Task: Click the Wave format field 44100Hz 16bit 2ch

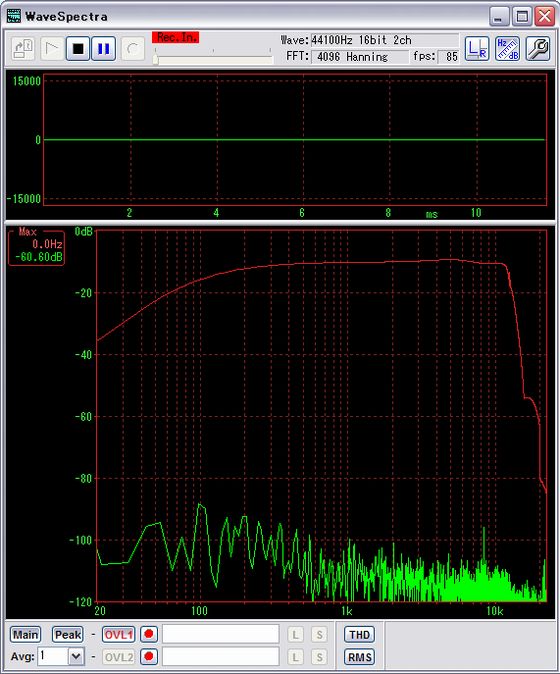Action: (384, 40)
